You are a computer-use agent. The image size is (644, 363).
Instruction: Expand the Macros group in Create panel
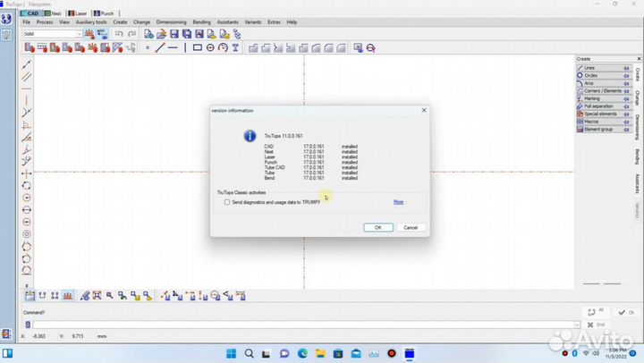604,122
